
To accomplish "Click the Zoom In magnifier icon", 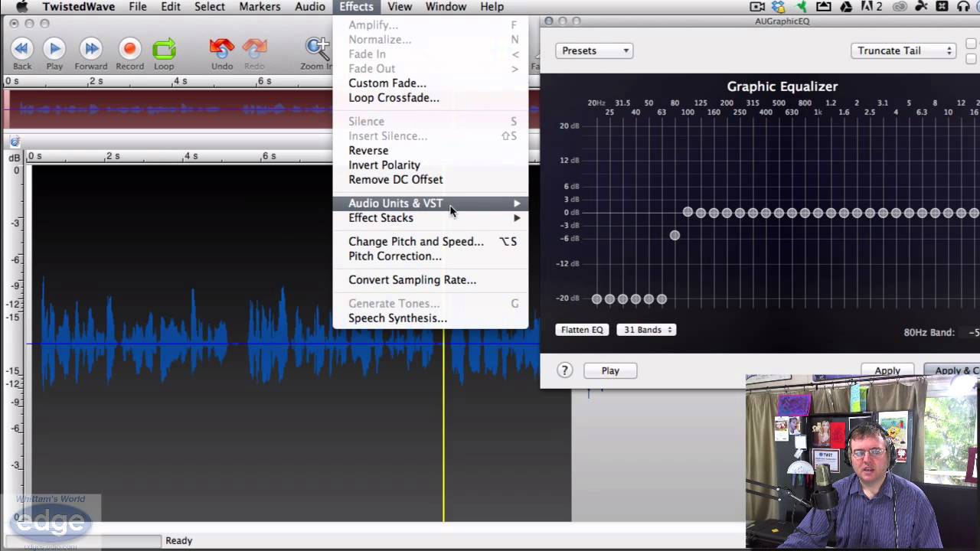I will [x=317, y=49].
